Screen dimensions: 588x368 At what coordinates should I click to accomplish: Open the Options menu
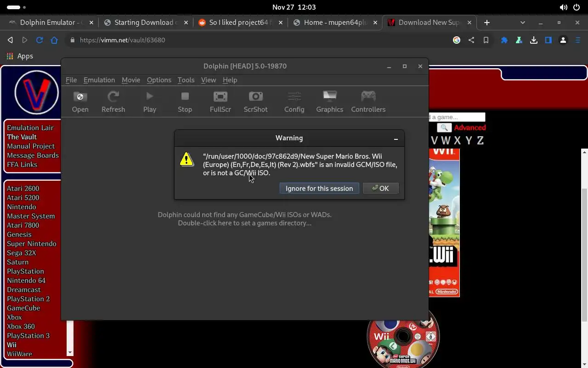tap(159, 80)
